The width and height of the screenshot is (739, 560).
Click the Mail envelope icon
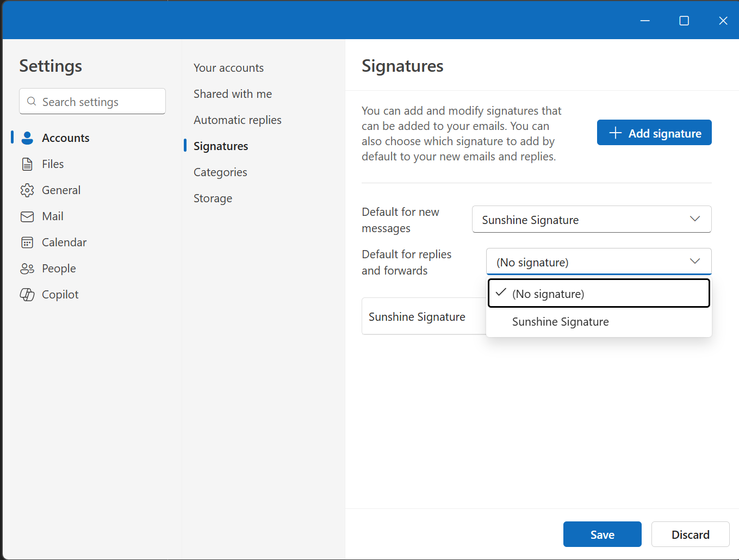(x=27, y=216)
